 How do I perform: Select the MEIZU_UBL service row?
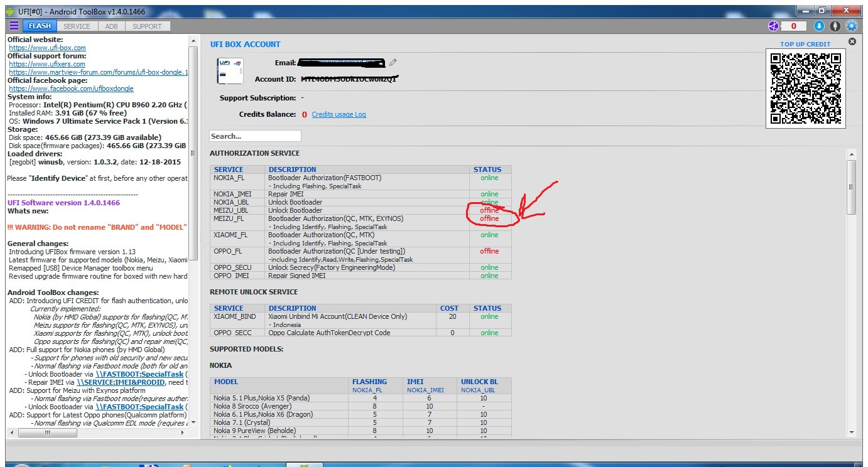(361, 210)
